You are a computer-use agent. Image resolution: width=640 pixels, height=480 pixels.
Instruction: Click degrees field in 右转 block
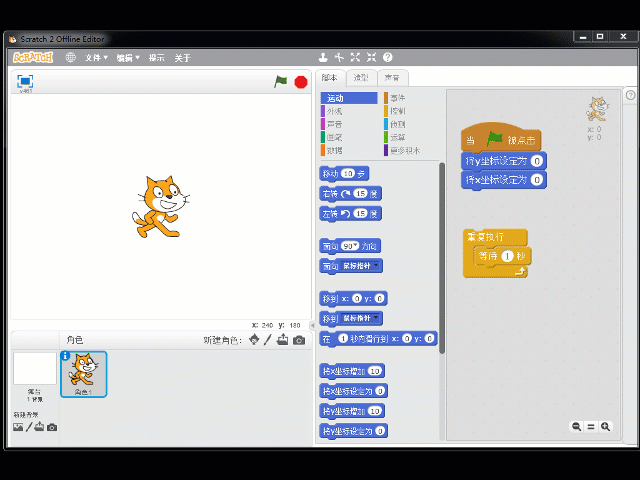point(360,193)
